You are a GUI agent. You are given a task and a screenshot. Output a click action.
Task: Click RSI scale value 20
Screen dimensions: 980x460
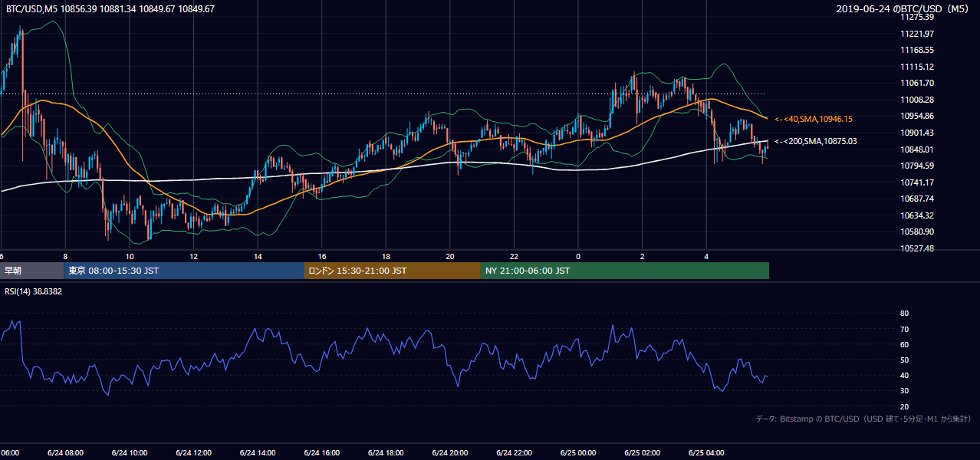tap(904, 406)
